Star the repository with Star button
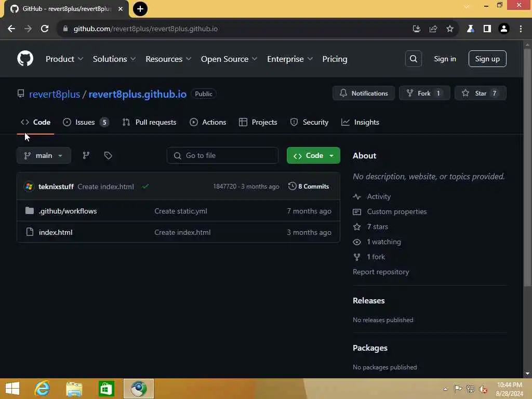532x399 pixels. pyautogui.click(x=481, y=94)
